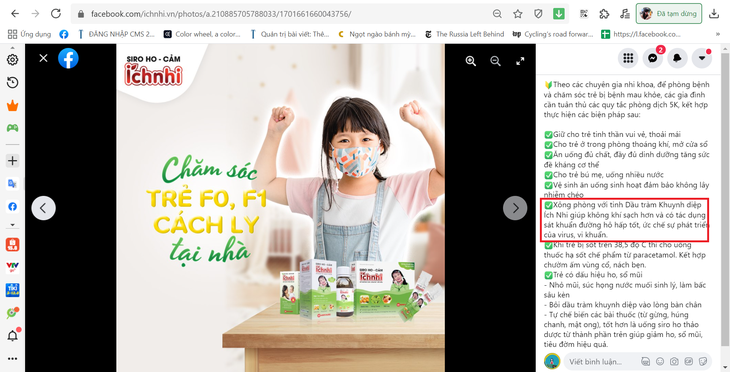Open the media control music icon
Image resolution: width=730 pixels, height=372 pixels.
625,14
